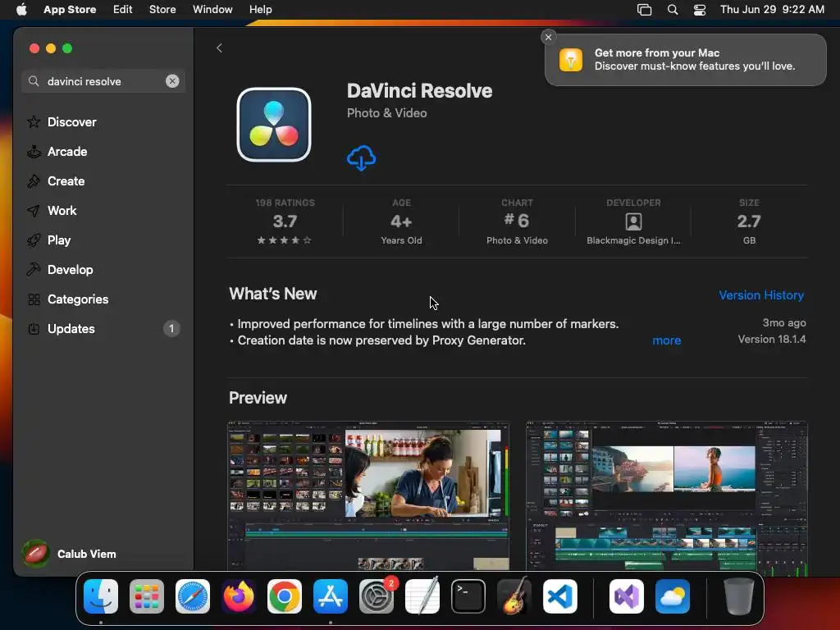Open the cloud weather app in the Dock

click(673, 596)
